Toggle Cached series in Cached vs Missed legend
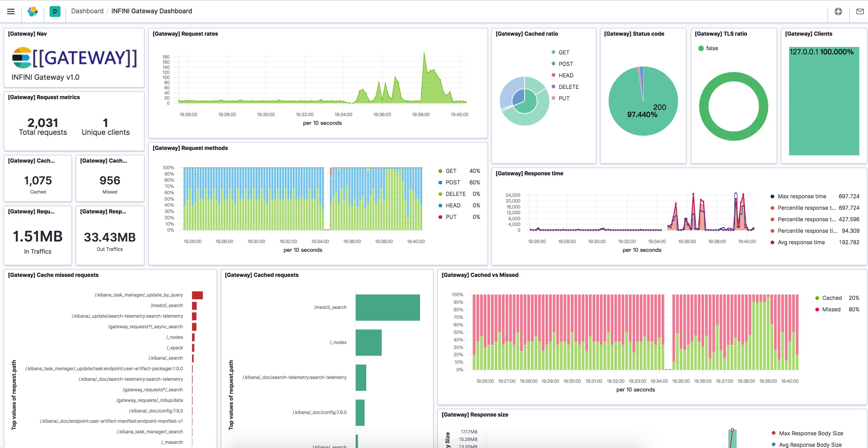The width and height of the screenshot is (868, 448). point(828,298)
